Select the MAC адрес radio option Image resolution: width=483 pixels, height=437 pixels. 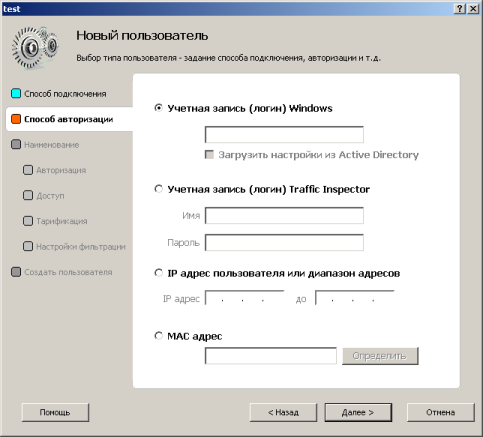[x=159, y=336]
